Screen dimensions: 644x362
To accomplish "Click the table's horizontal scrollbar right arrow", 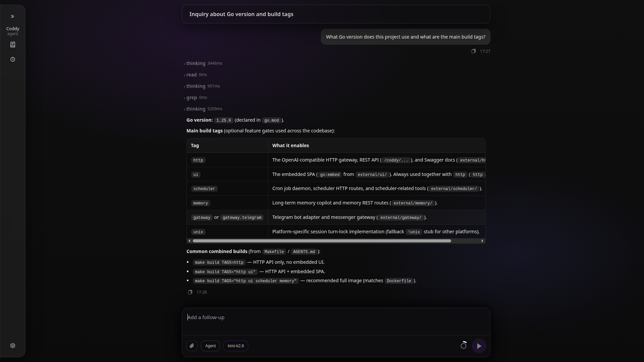I will pos(482,241).
